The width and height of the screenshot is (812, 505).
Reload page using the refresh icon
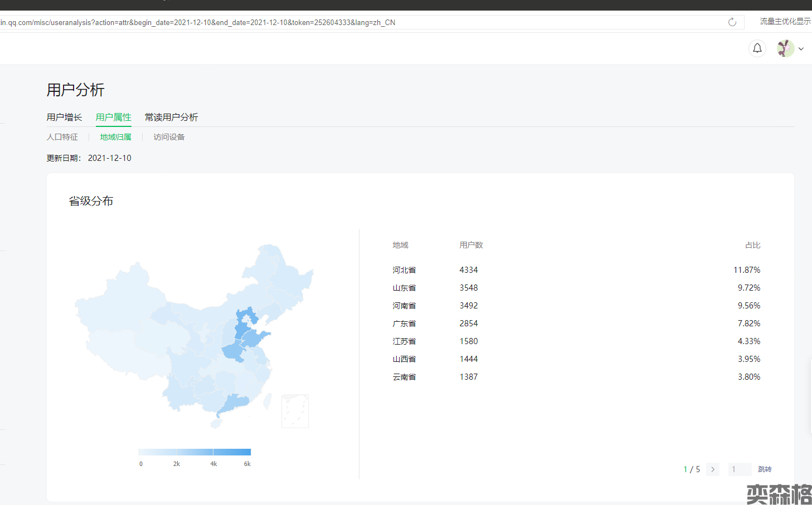732,22
